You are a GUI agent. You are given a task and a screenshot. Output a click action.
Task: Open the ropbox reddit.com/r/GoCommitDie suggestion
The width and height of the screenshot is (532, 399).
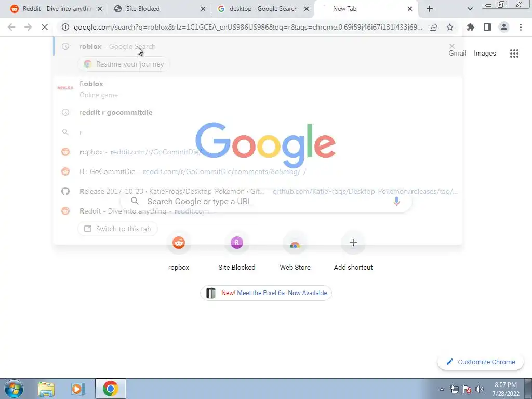258,152
